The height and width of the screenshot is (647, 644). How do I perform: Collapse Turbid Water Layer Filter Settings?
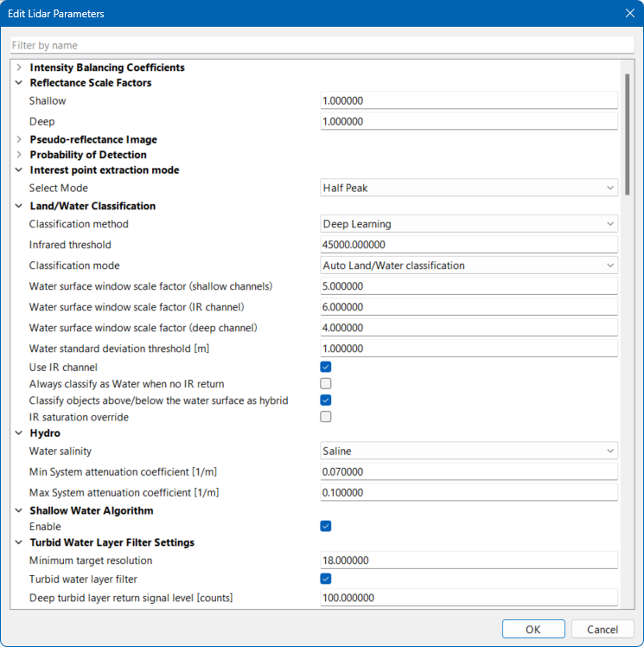coord(19,542)
